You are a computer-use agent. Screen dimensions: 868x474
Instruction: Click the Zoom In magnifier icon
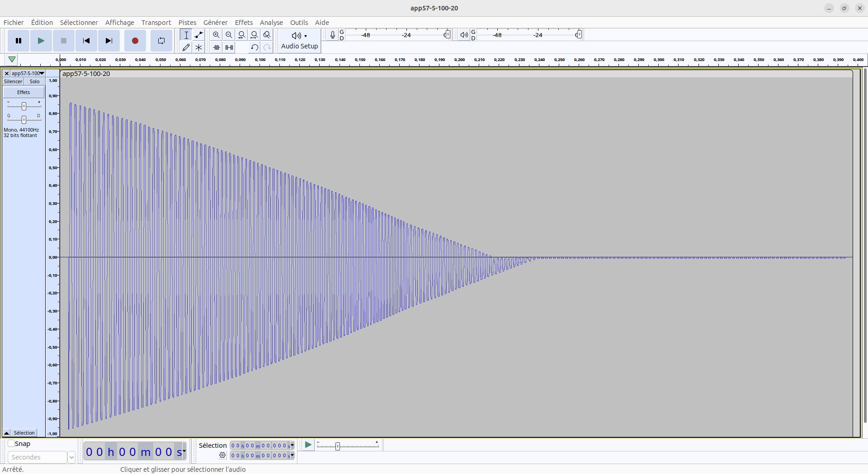(217, 35)
